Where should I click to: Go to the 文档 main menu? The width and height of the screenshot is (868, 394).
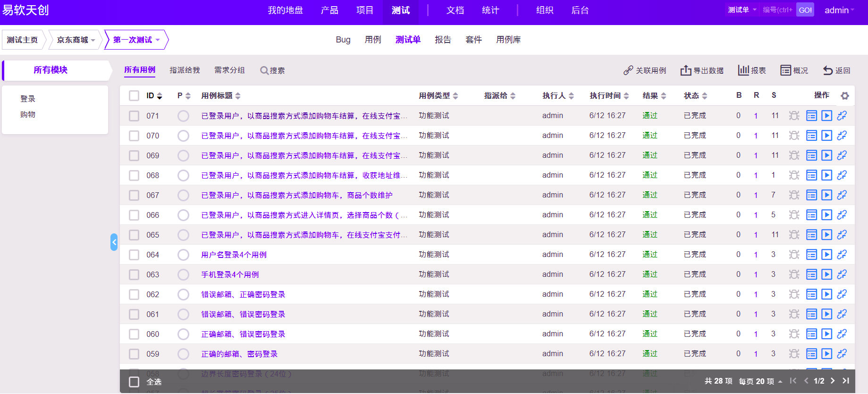(455, 10)
